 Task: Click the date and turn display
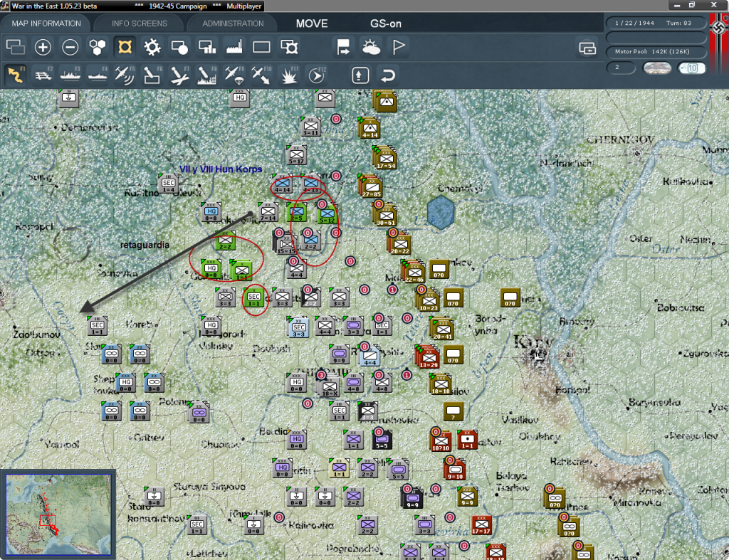click(656, 23)
